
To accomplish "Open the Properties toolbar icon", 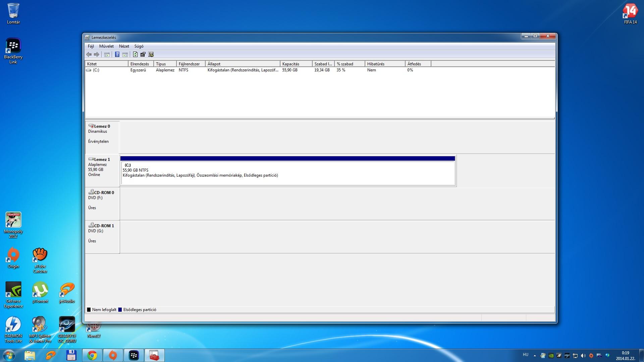I will 143,54.
